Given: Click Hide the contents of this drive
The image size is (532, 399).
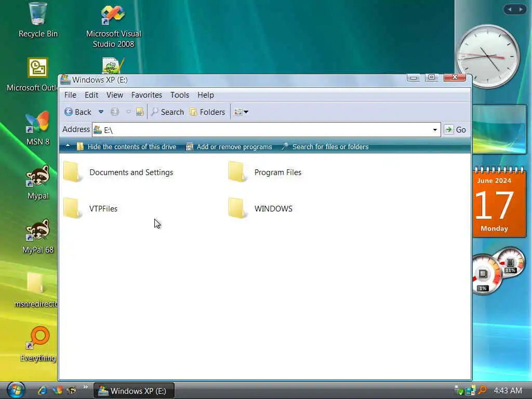Looking at the screenshot, I should pyautogui.click(x=126, y=147).
